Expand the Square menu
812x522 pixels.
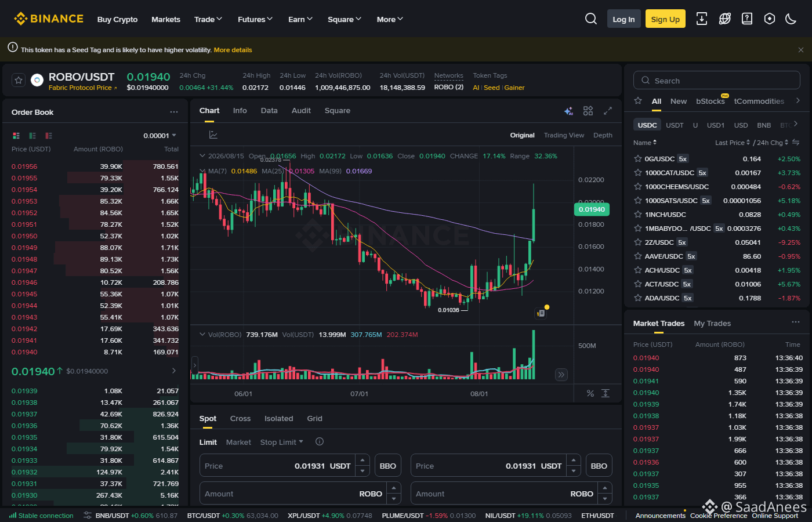345,19
